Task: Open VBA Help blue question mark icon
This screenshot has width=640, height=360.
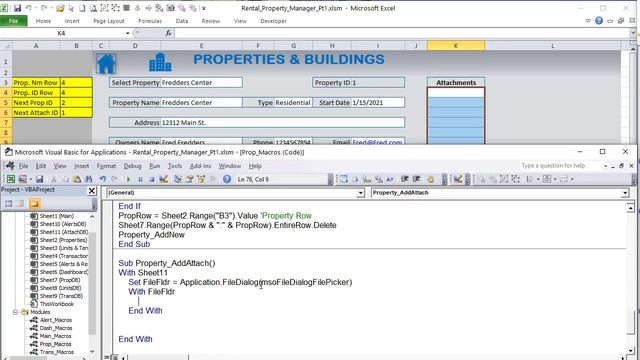Action: pyautogui.click(x=227, y=179)
